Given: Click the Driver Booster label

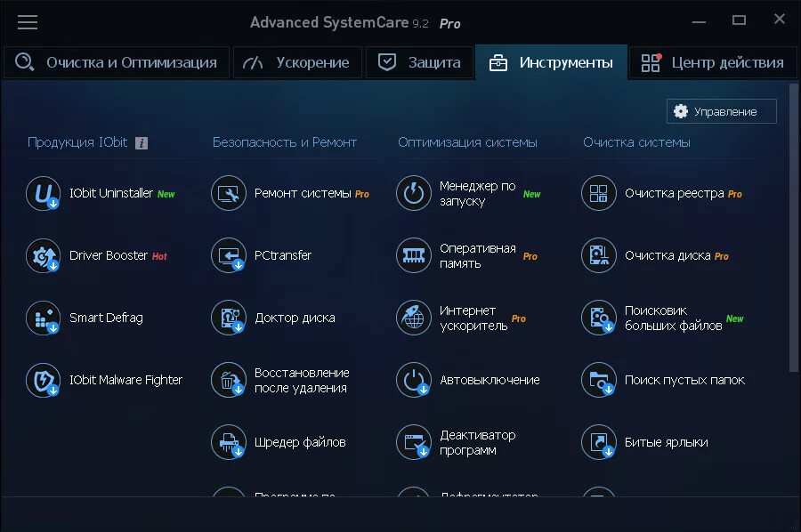Looking at the screenshot, I should tap(109, 255).
